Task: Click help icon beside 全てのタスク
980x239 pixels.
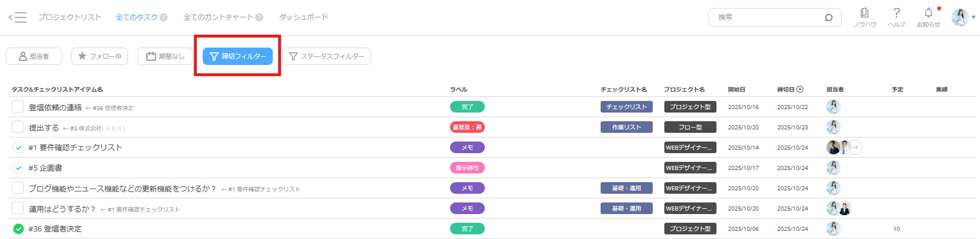Action: 164,17
